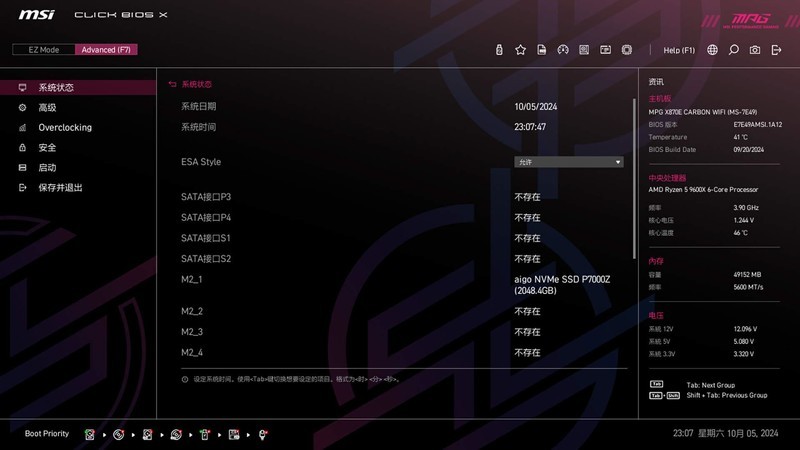This screenshot has height=450, width=800.
Task: Select the system time value 23:07:47
Action: click(x=530, y=127)
